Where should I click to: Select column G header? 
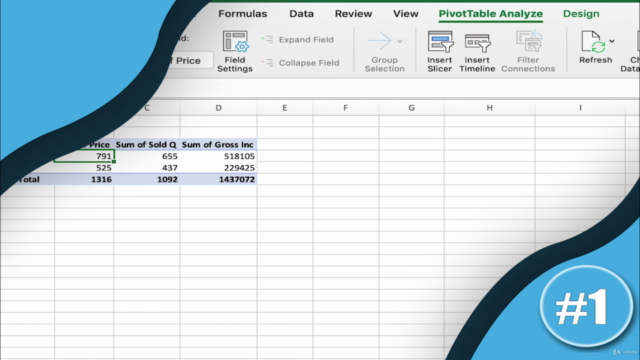[x=411, y=108]
